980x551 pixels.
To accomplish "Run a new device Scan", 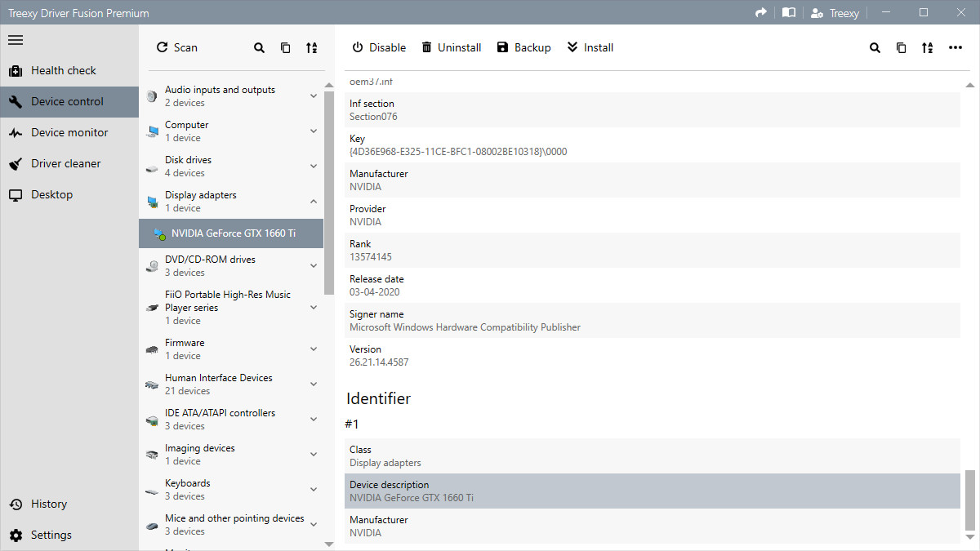I will pos(176,47).
